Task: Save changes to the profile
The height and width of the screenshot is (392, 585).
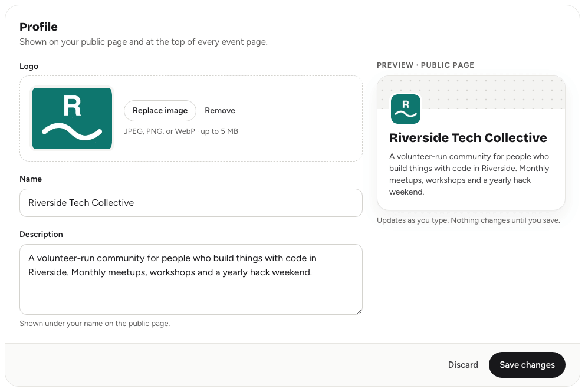Action: pos(527,365)
